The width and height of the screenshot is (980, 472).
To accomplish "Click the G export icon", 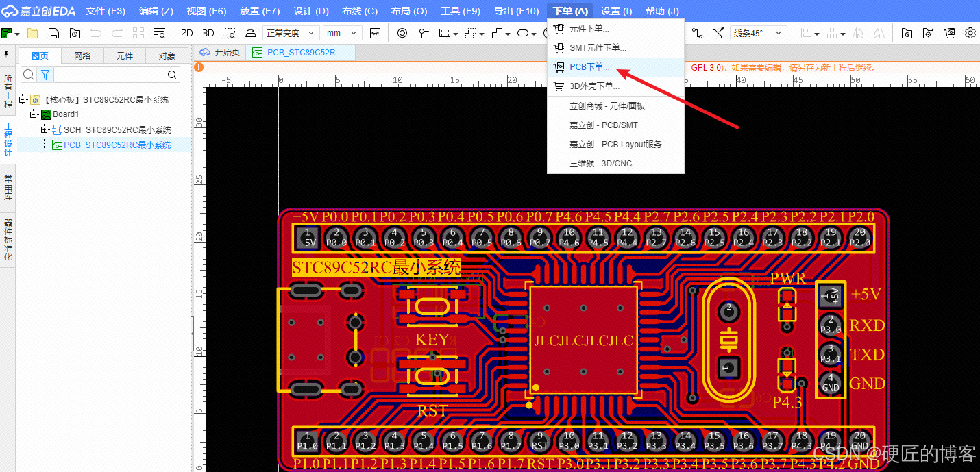I will (x=907, y=33).
